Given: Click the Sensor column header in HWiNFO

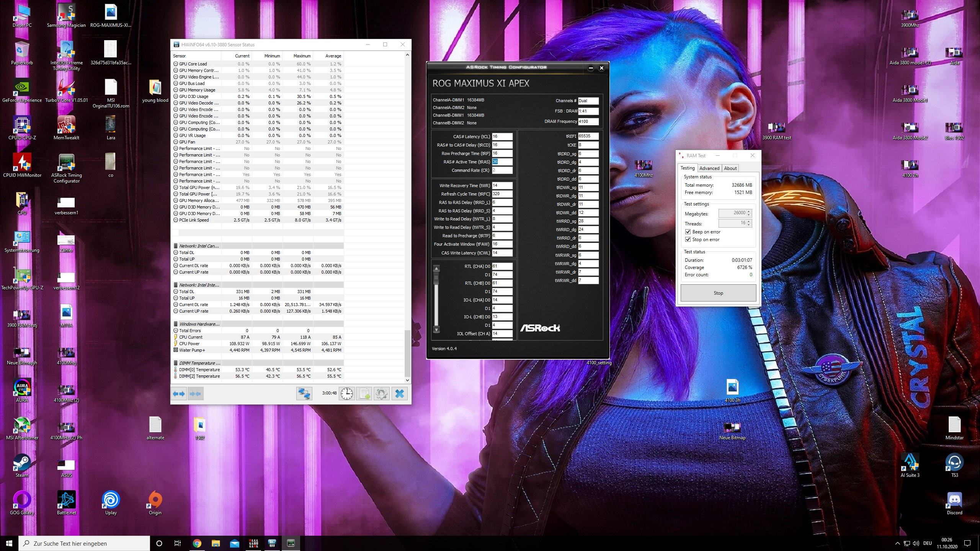Looking at the screenshot, I should pos(196,56).
